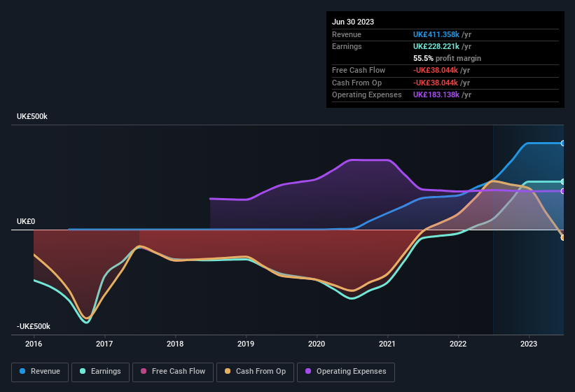Toggle the Free Cash Flow legend button
This screenshot has width=575, height=392.
click(x=173, y=372)
